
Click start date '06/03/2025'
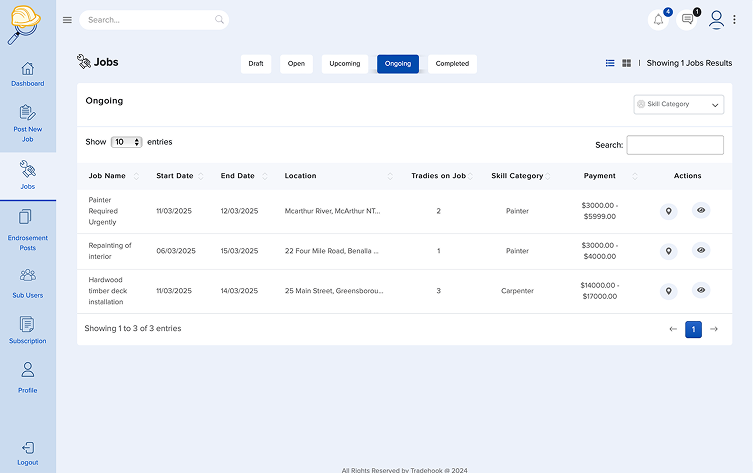(176, 251)
